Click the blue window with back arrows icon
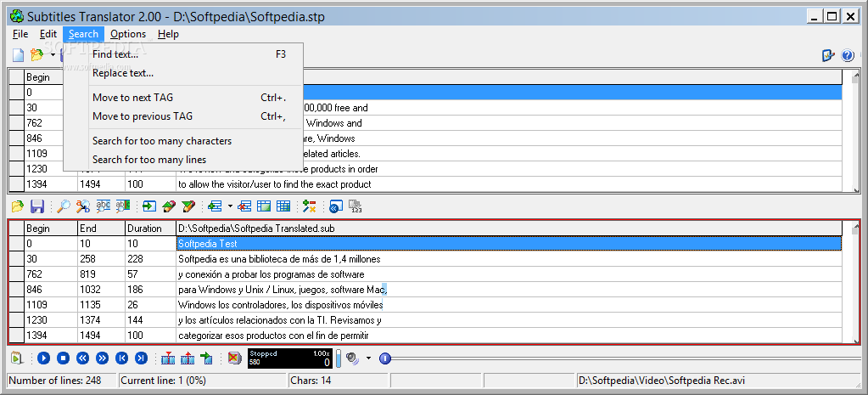 click(335, 206)
